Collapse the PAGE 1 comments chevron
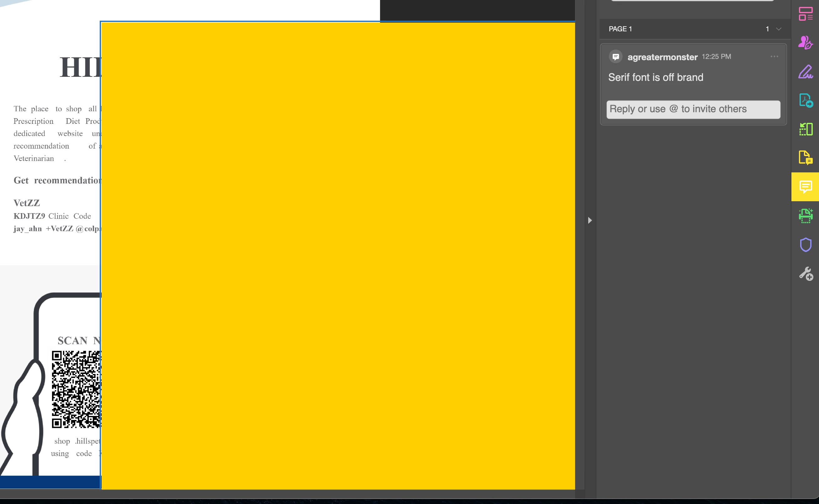This screenshot has width=819, height=504. click(779, 29)
